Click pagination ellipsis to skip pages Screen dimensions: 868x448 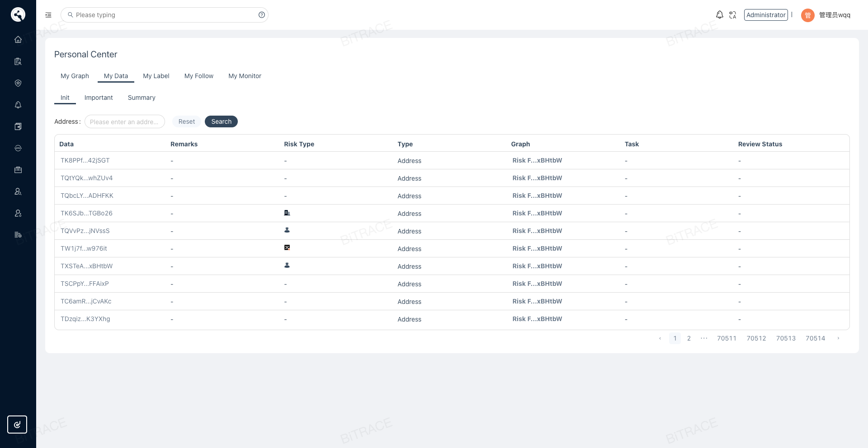tap(704, 338)
